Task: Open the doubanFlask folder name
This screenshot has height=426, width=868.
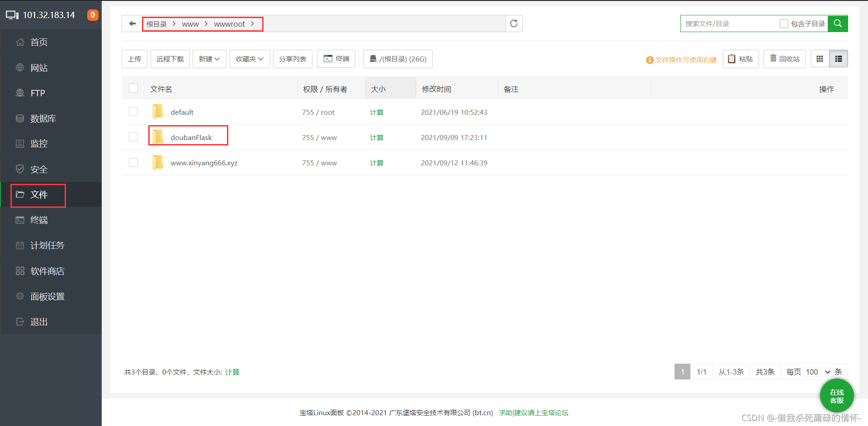Action: click(x=191, y=137)
